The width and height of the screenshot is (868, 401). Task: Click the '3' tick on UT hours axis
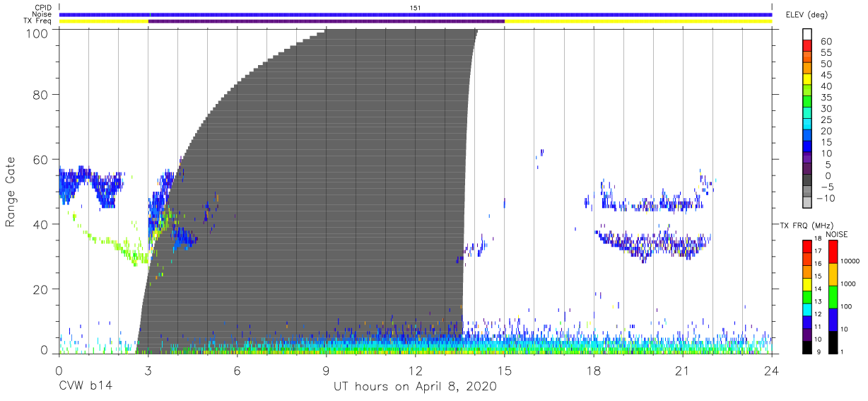pos(148,371)
